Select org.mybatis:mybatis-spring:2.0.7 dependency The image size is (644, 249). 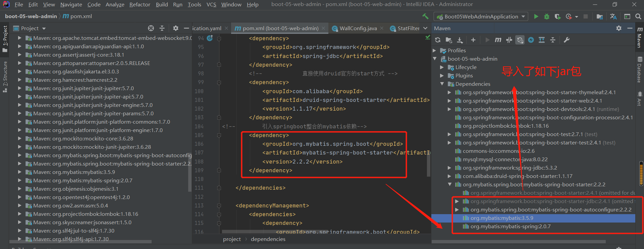point(510,227)
